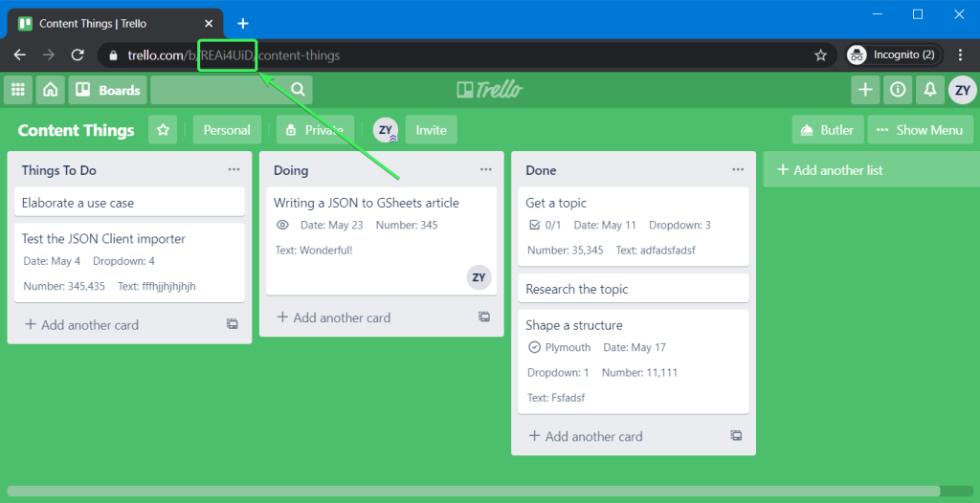980x503 pixels.
Task: Create from template in Things To Do list
Action: pyautogui.click(x=233, y=323)
